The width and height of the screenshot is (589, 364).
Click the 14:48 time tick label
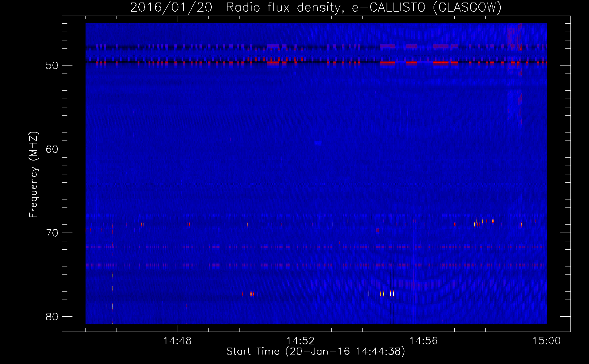tap(177, 341)
